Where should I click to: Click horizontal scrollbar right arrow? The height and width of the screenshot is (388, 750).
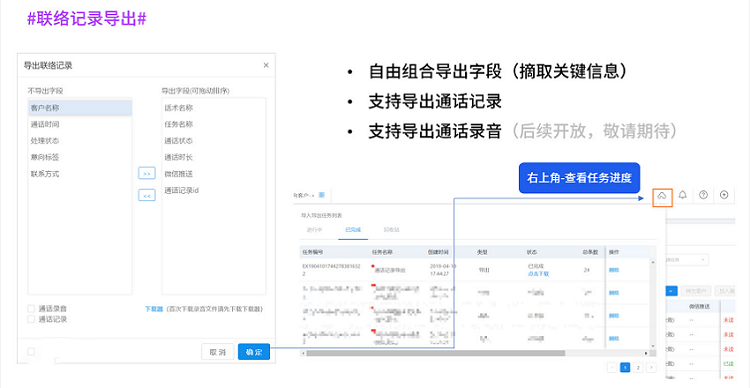pyautogui.click(x=646, y=353)
